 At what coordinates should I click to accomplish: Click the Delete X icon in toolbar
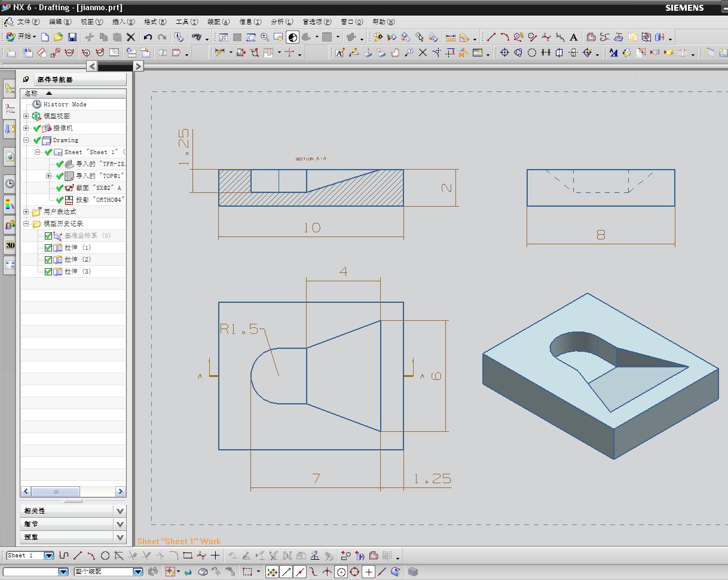point(131,37)
